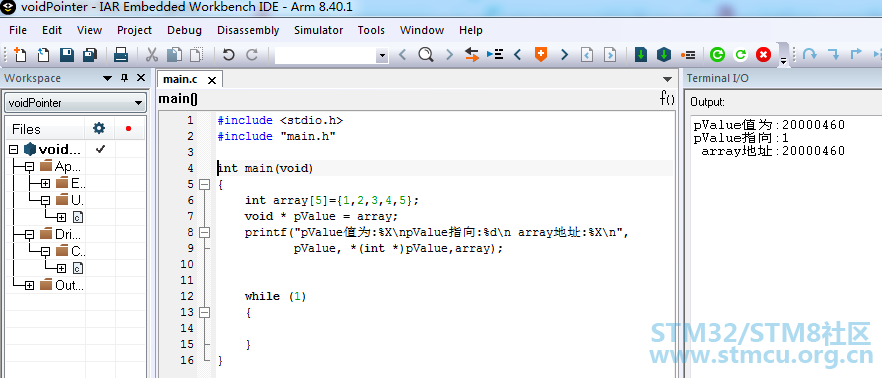882x378 pixels.
Task: Click the Open file toolbar icon
Action: click(43, 55)
